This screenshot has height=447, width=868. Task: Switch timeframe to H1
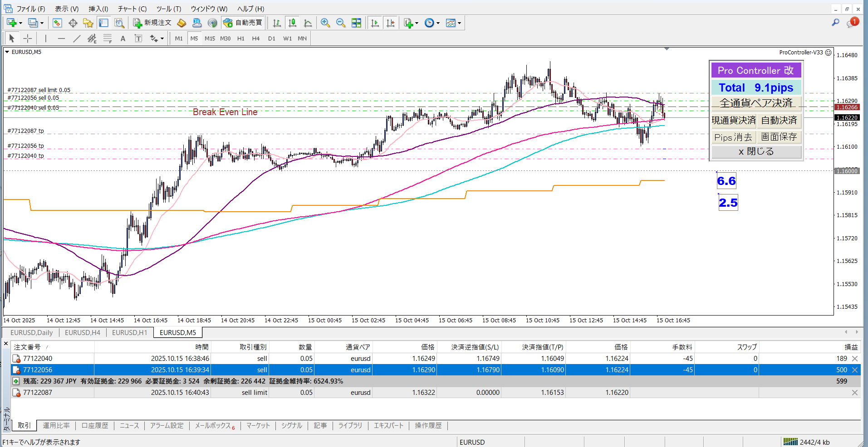tap(240, 39)
